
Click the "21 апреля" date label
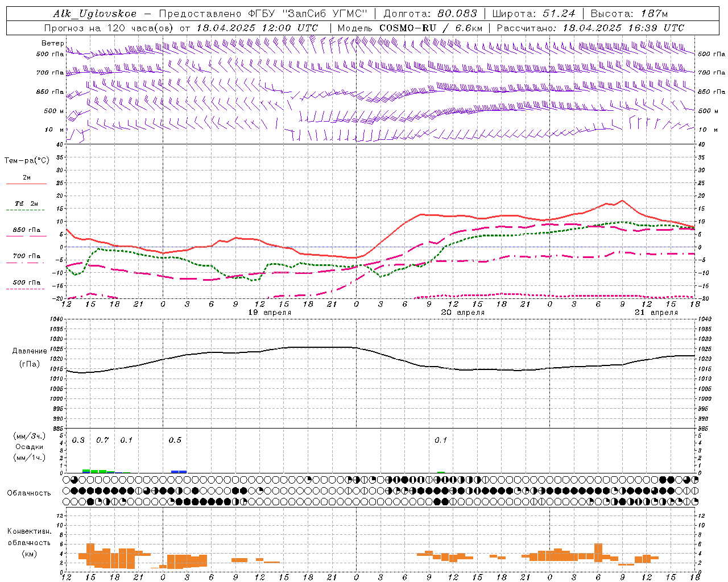[x=656, y=313]
